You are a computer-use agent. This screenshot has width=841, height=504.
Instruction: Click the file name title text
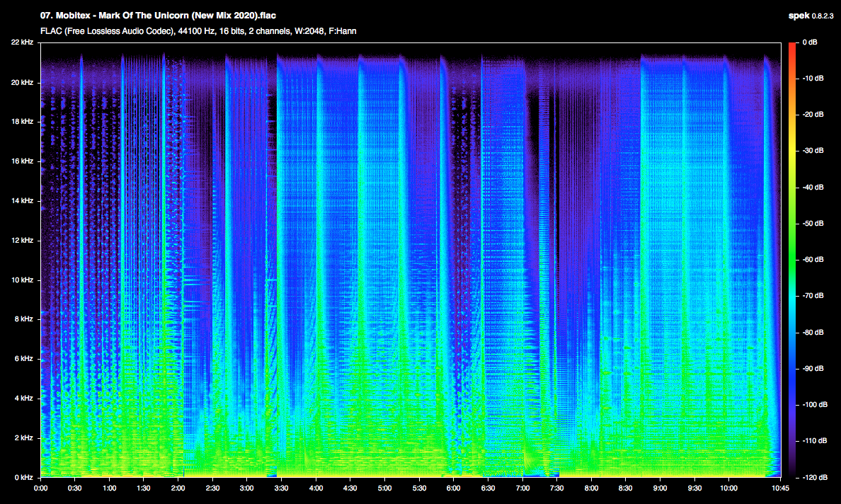tap(159, 16)
